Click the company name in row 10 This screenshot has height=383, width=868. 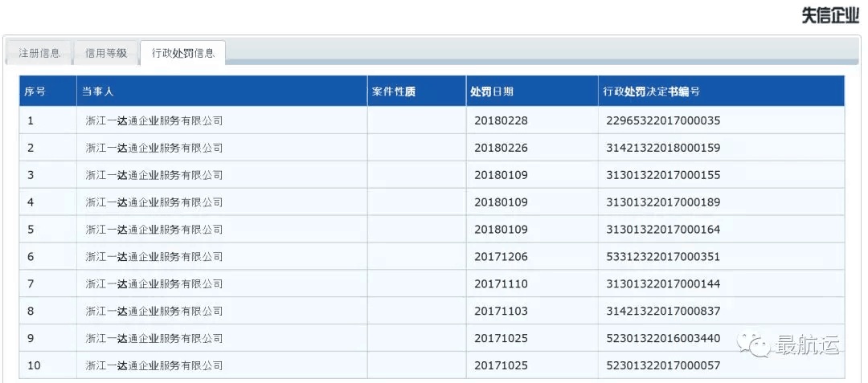(154, 365)
